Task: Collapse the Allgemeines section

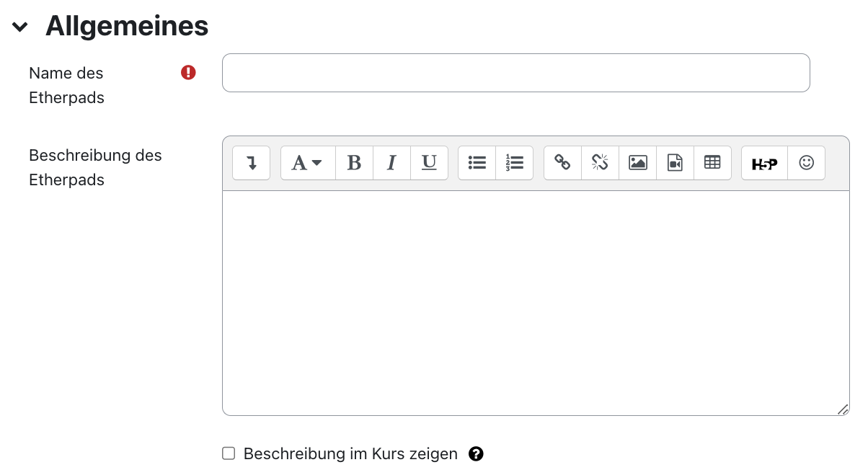Action: pyautogui.click(x=18, y=26)
